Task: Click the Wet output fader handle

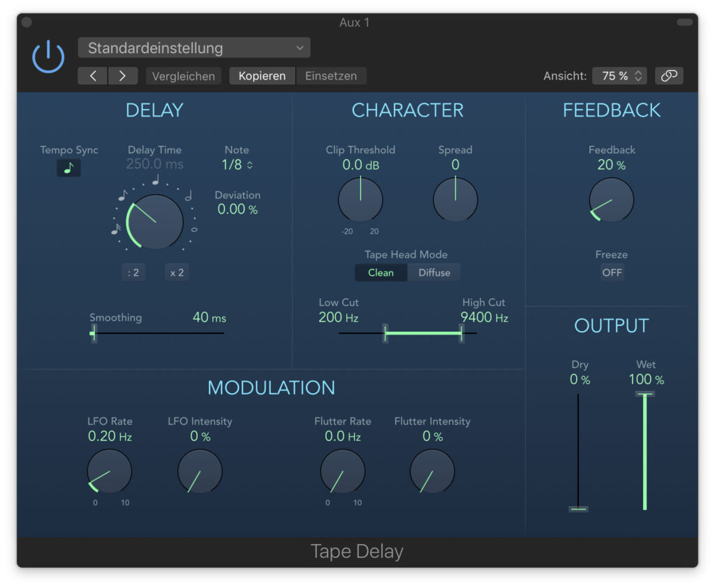Action: pos(644,394)
